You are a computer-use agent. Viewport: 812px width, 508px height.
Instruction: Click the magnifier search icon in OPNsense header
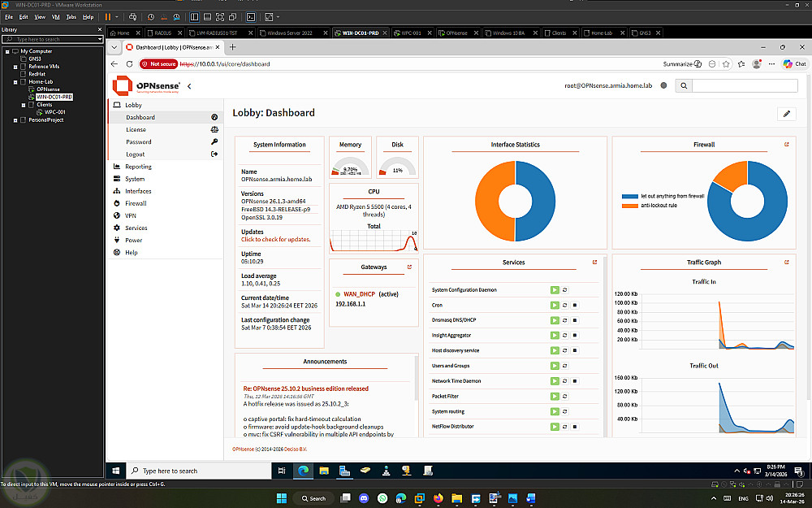[684, 85]
